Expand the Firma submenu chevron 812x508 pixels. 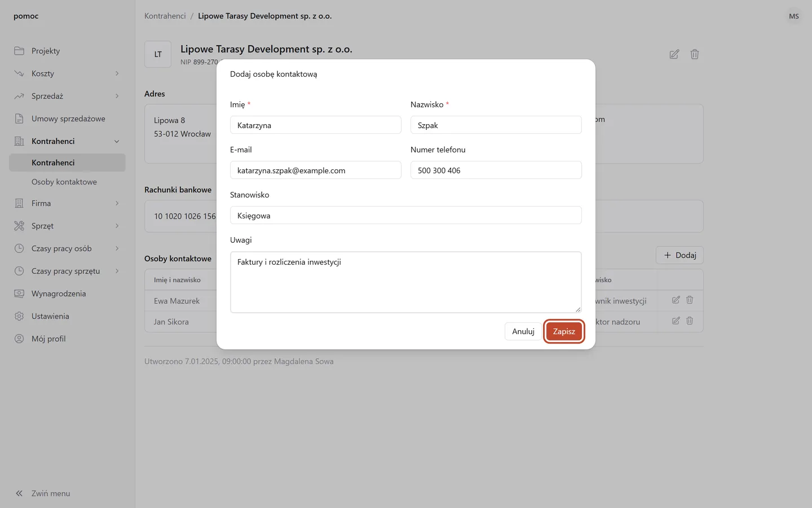pyautogui.click(x=117, y=203)
